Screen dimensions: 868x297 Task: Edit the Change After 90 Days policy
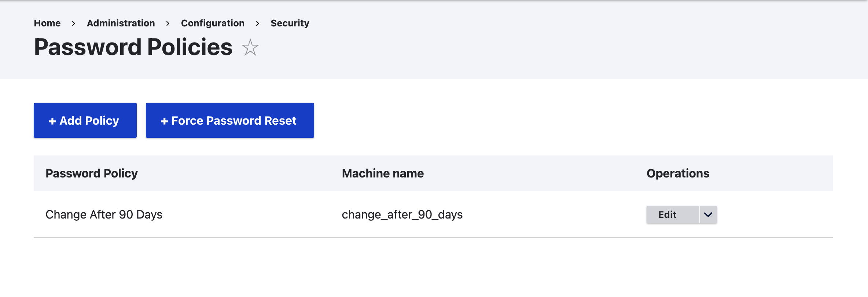(x=667, y=214)
